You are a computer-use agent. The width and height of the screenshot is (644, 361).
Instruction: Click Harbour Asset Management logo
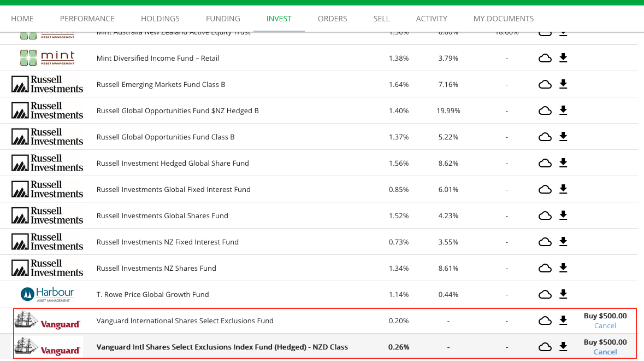(x=47, y=294)
